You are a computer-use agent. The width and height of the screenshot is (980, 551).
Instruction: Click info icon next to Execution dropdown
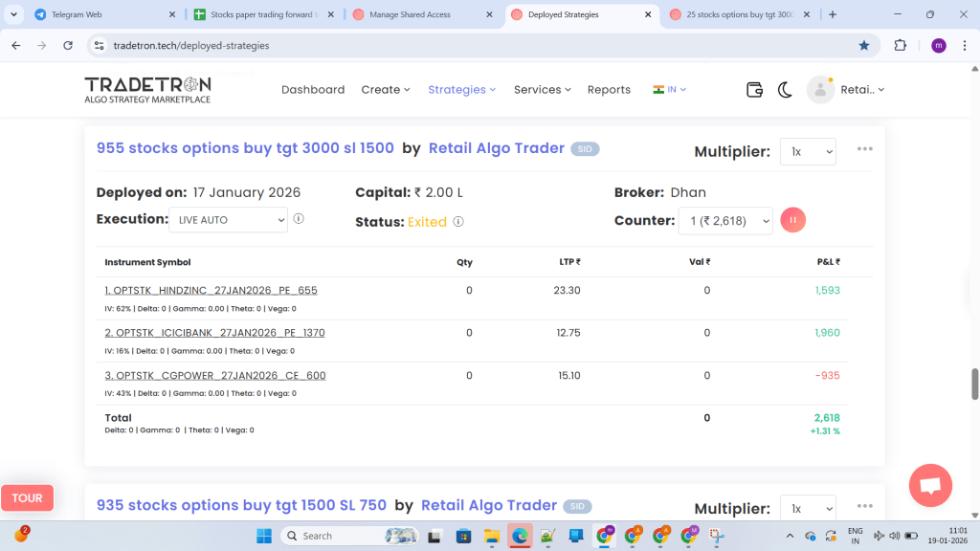click(x=299, y=219)
